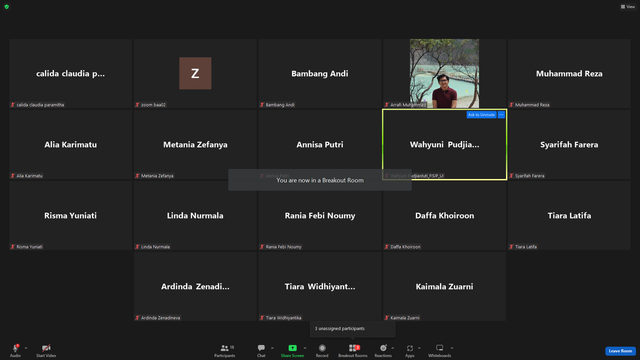Open the Breakout Rooms manager
The width and height of the screenshot is (640, 360).
pos(353,350)
